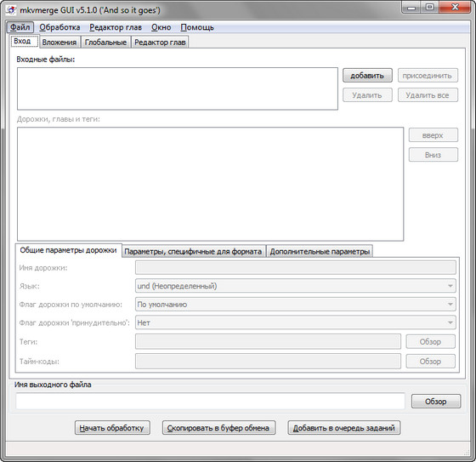476x462 pixels.
Task: Expand the Флаг дорожки по умолчанию dropdown
Action: click(x=296, y=305)
